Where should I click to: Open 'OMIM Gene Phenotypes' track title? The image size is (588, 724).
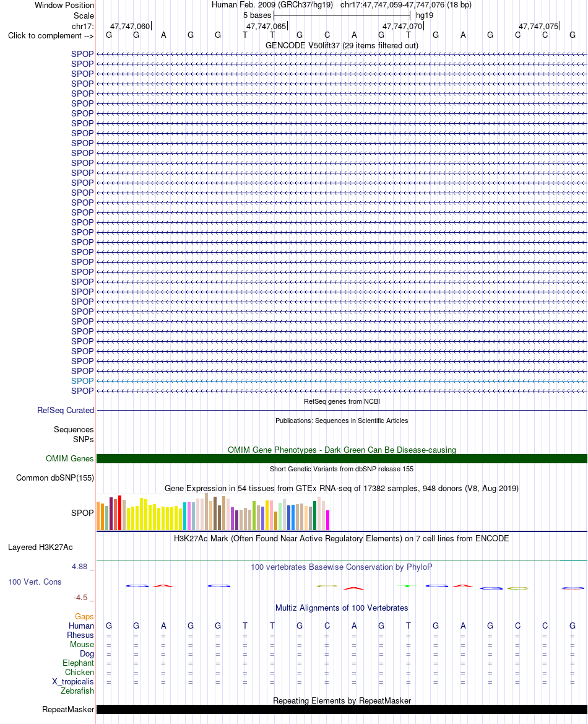[342, 450]
